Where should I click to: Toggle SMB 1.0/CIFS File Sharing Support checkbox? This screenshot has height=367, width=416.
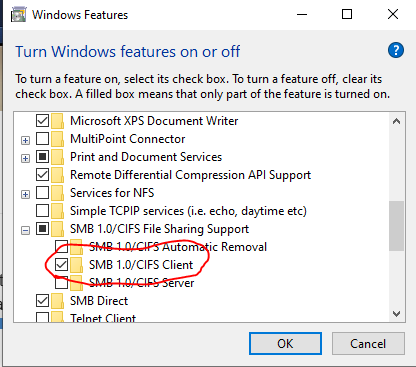(42, 229)
